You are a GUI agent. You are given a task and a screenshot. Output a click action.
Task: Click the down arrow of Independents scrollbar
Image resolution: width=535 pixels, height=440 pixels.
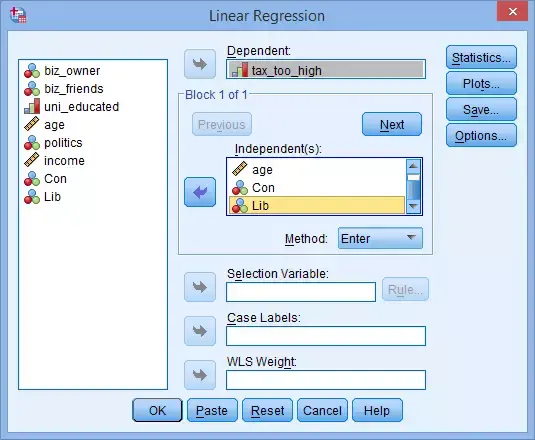pos(413,207)
